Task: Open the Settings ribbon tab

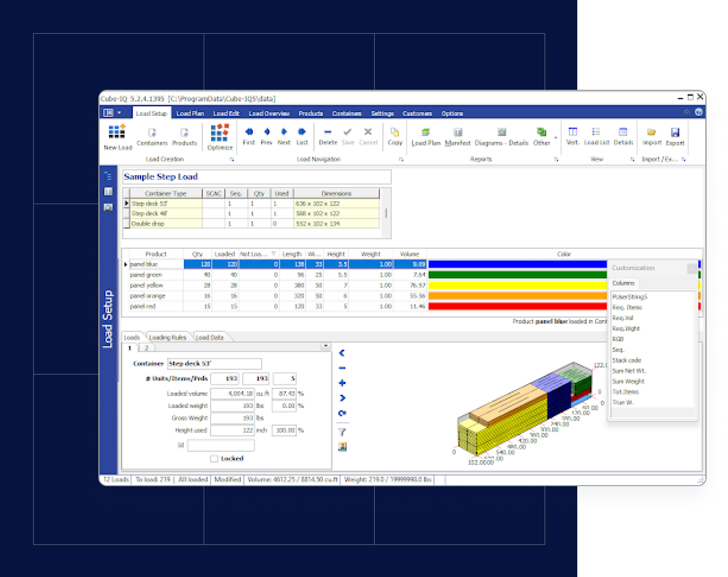Action: coord(382,113)
